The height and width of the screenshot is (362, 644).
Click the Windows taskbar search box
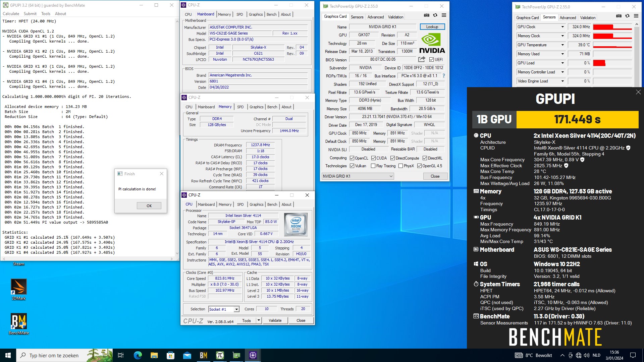(x=65, y=355)
